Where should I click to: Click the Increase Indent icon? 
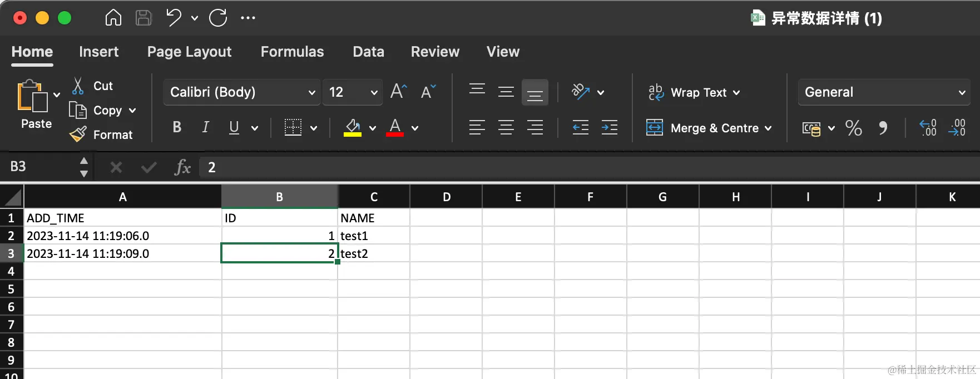609,128
